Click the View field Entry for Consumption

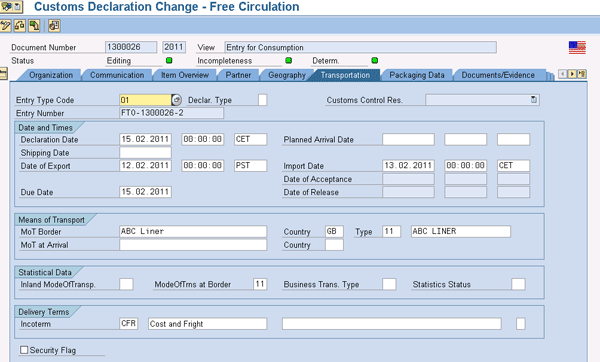(360, 47)
